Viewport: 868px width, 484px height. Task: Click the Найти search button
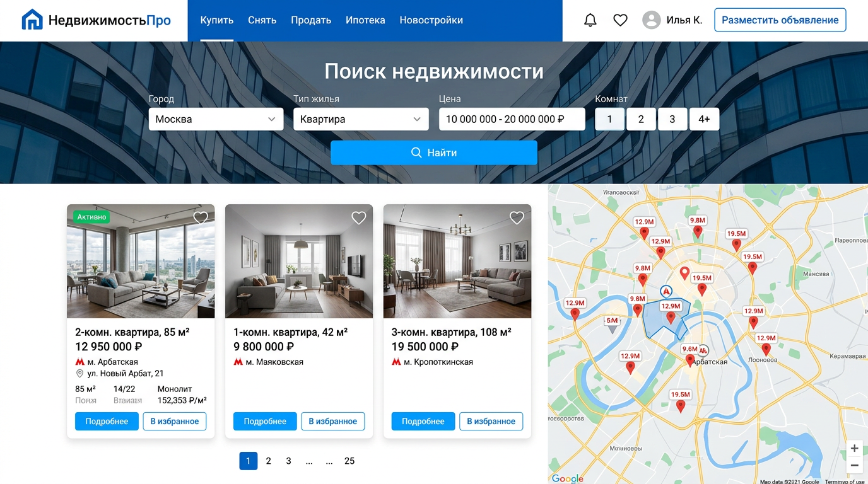tap(434, 153)
